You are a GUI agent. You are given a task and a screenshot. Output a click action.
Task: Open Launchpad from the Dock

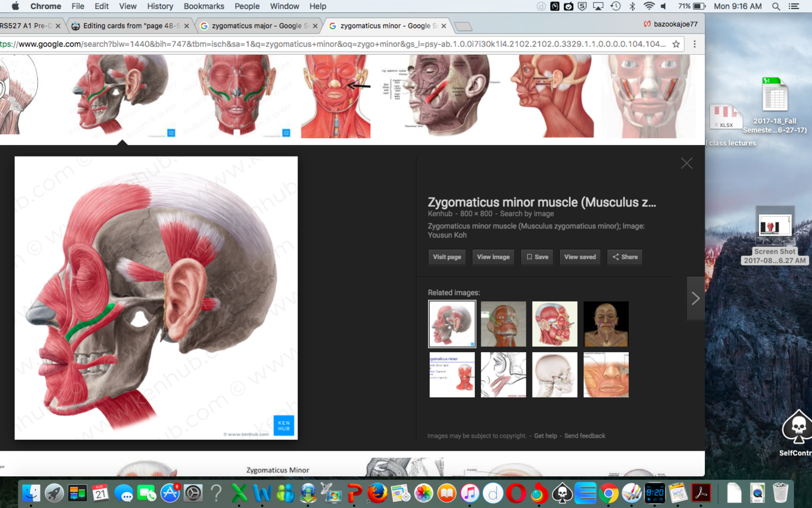(x=54, y=493)
